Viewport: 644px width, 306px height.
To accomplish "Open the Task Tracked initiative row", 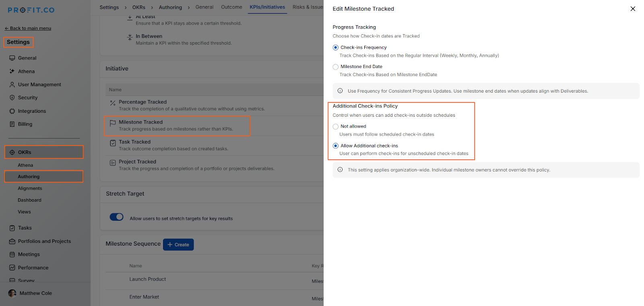I will click(215, 145).
